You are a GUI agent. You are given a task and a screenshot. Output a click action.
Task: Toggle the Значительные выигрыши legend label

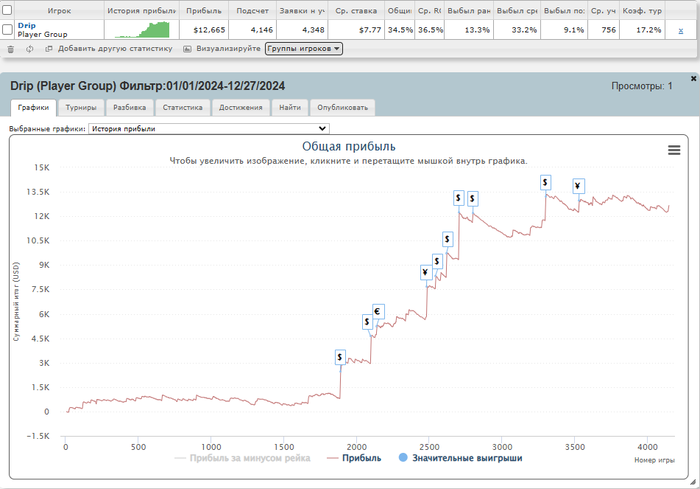pos(467,458)
